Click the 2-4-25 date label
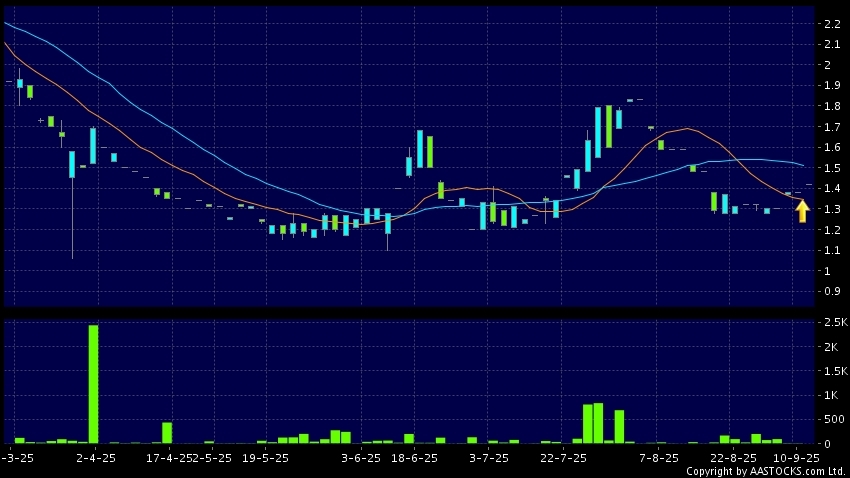The height and width of the screenshot is (478, 850). pos(96,458)
